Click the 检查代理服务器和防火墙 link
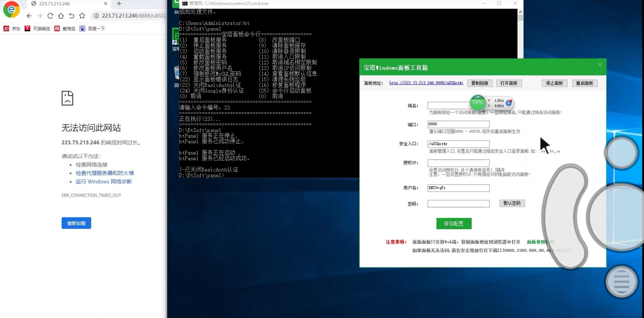The height and width of the screenshot is (318, 644). tap(105, 173)
